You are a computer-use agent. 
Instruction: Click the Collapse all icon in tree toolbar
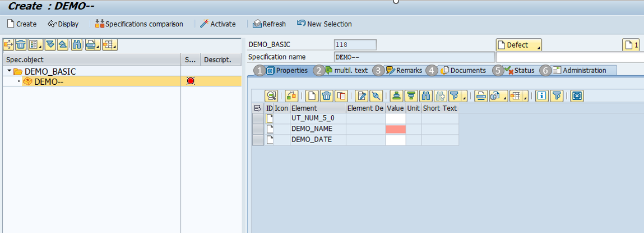click(63, 45)
